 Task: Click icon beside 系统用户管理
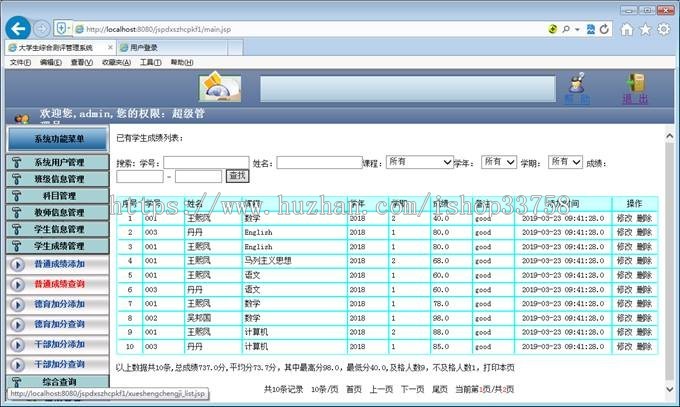click(16, 162)
